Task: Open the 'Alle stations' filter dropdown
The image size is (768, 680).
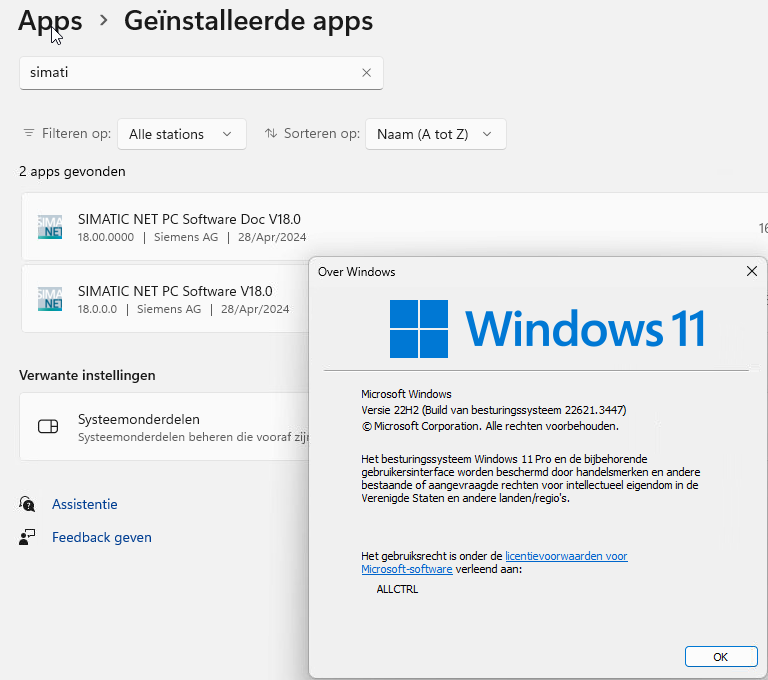Action: point(181,134)
